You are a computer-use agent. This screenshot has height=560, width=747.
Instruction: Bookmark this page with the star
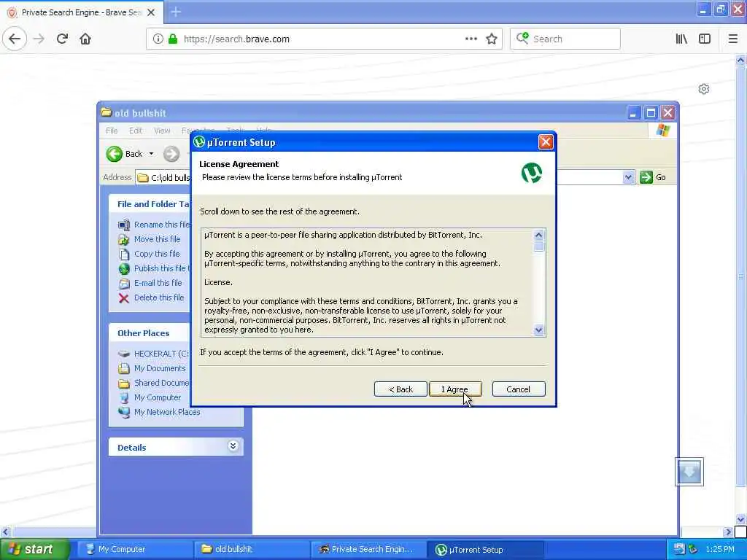tap(492, 39)
